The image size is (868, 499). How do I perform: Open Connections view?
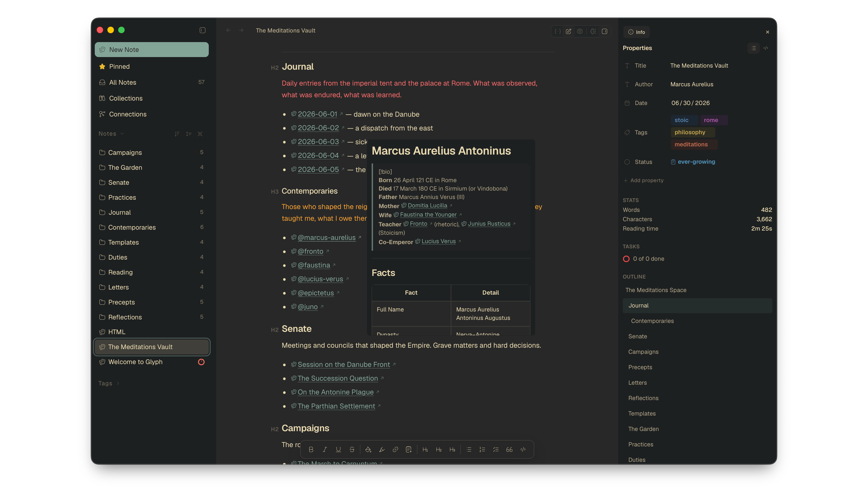[152, 114]
